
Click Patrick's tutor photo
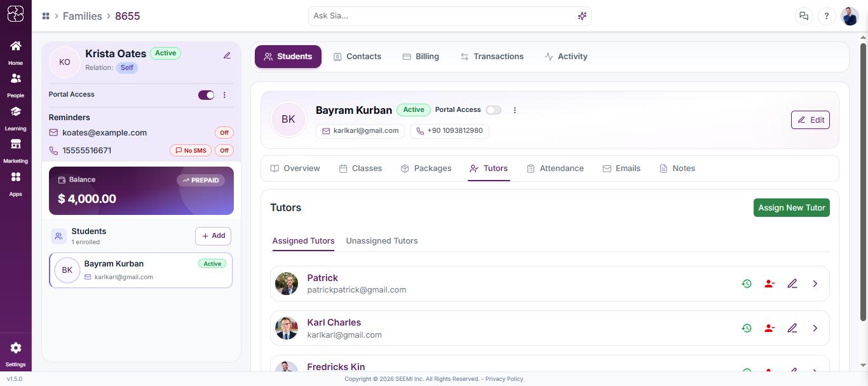(x=287, y=284)
